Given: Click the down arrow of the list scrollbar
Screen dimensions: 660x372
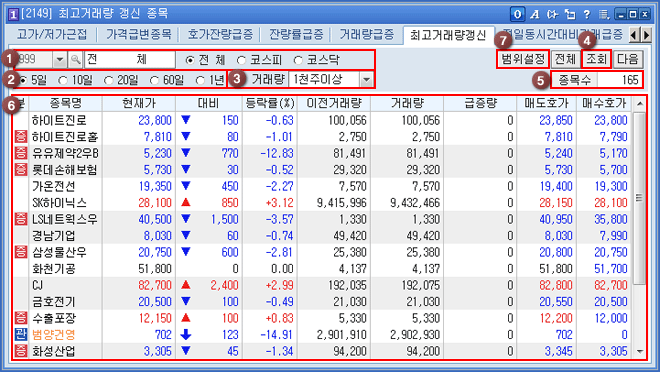Looking at the screenshot, I should (640, 351).
